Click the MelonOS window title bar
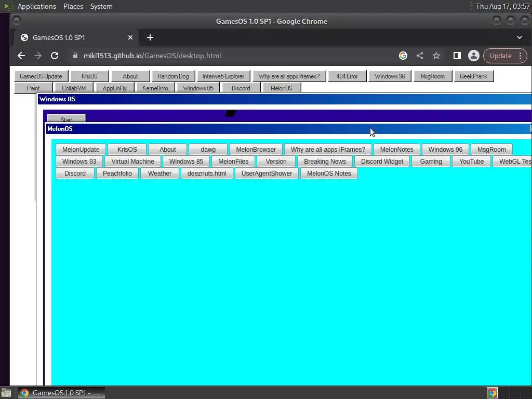This screenshot has width=532, height=399. pos(288,129)
